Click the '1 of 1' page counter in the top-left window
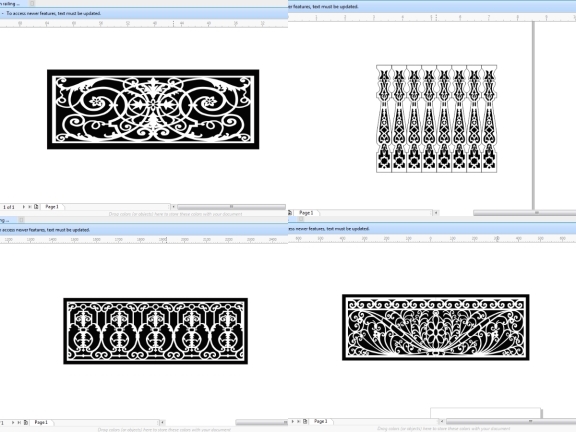Screen dimensions: 576x432 coord(9,207)
